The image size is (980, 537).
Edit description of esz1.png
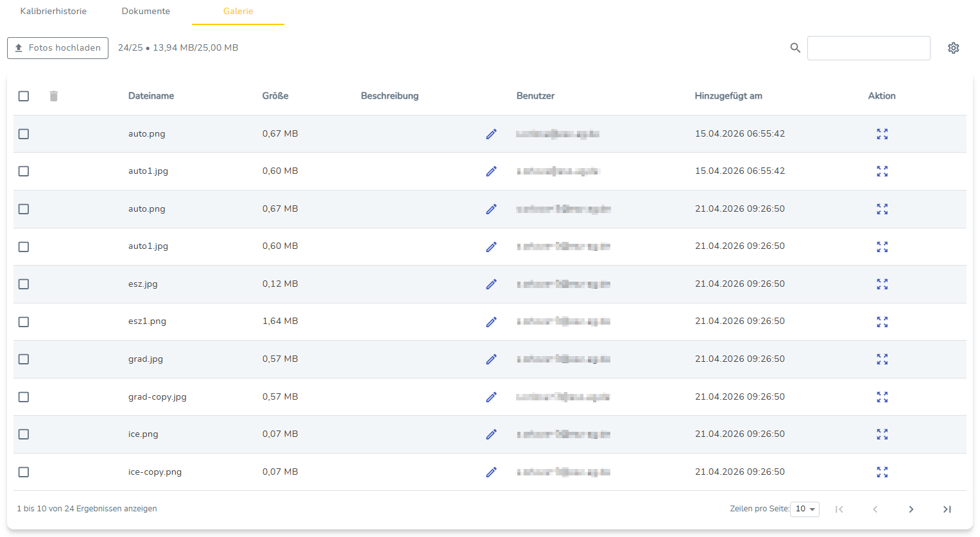491,322
